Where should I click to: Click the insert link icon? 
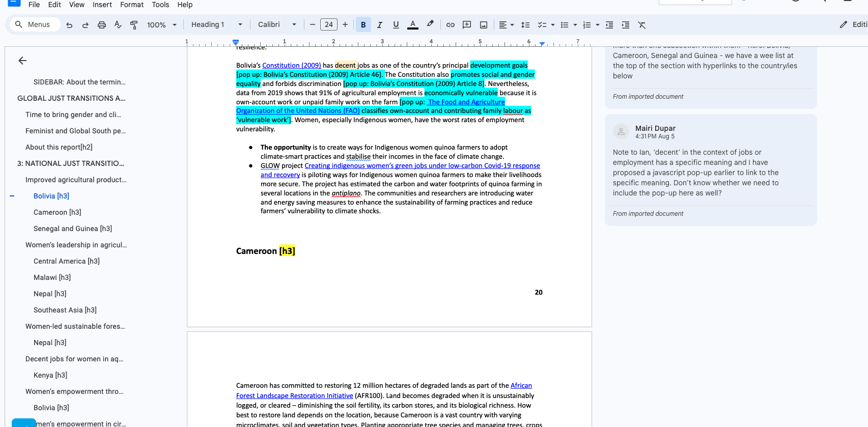[451, 25]
